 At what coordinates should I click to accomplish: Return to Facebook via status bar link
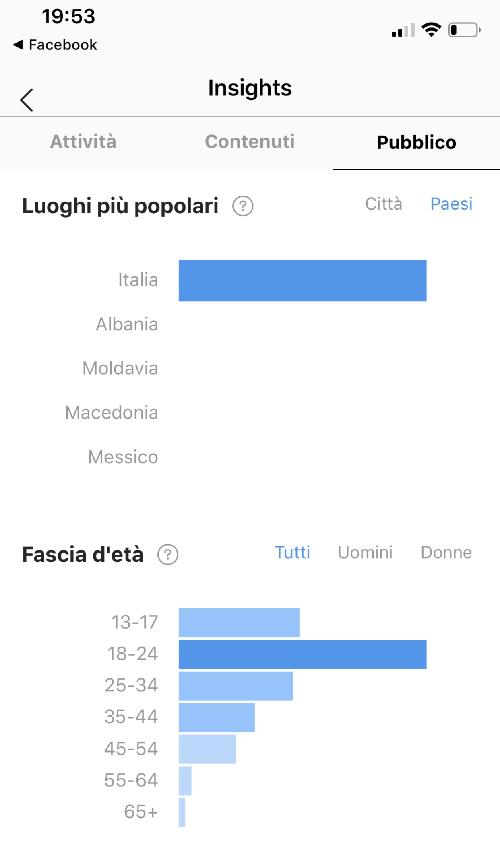(56, 45)
